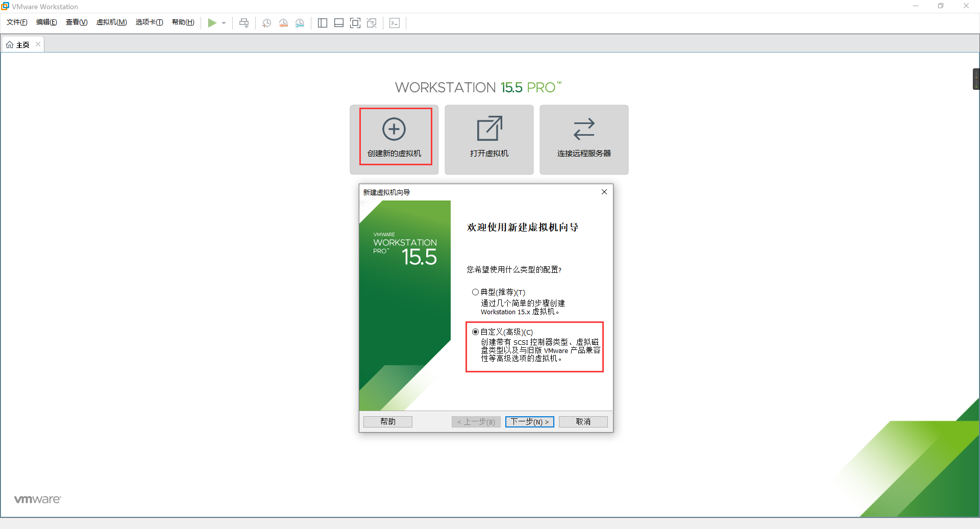Screen dimensions: 980x529
Task: Click the 欢迎使用新建虚拟机向导 heading
Action: pyautogui.click(x=523, y=228)
